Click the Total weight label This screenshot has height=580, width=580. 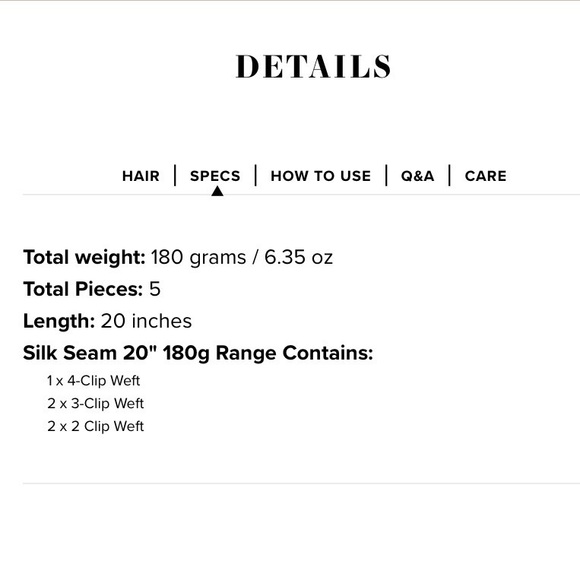tap(84, 257)
